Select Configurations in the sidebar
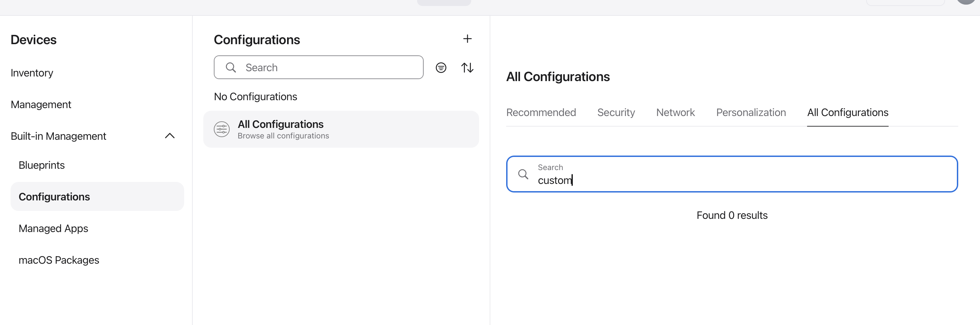Image resolution: width=980 pixels, height=325 pixels. pyautogui.click(x=54, y=196)
